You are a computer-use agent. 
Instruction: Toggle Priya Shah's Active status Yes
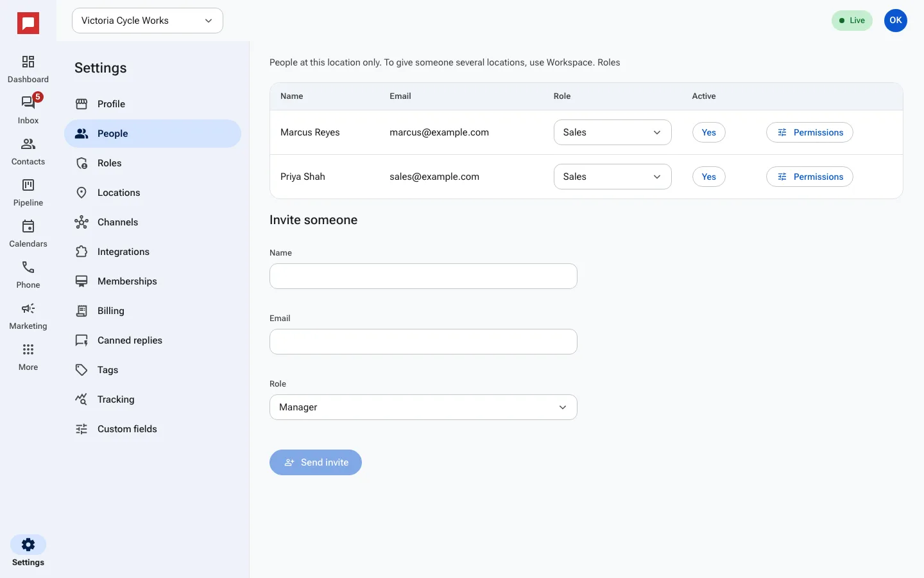[709, 177]
